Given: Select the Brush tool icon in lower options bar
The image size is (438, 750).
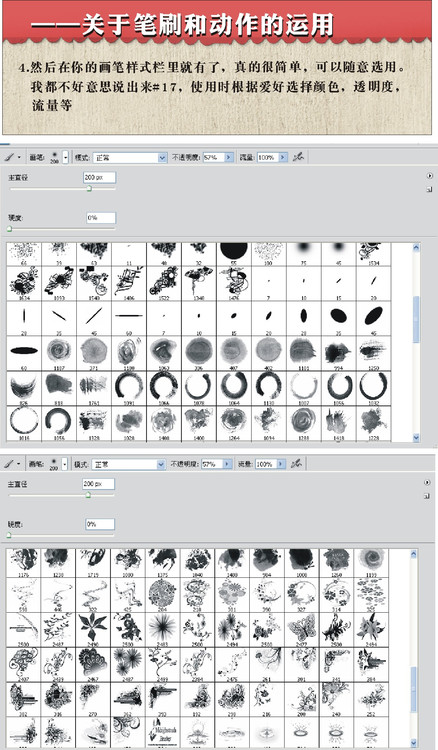Looking at the screenshot, I should [x=8, y=463].
